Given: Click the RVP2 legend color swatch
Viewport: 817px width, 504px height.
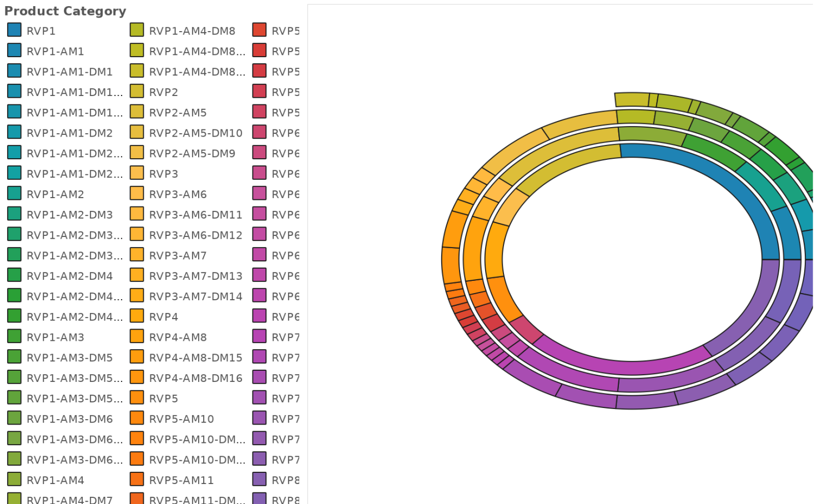Looking at the screenshot, I should tap(137, 91).
